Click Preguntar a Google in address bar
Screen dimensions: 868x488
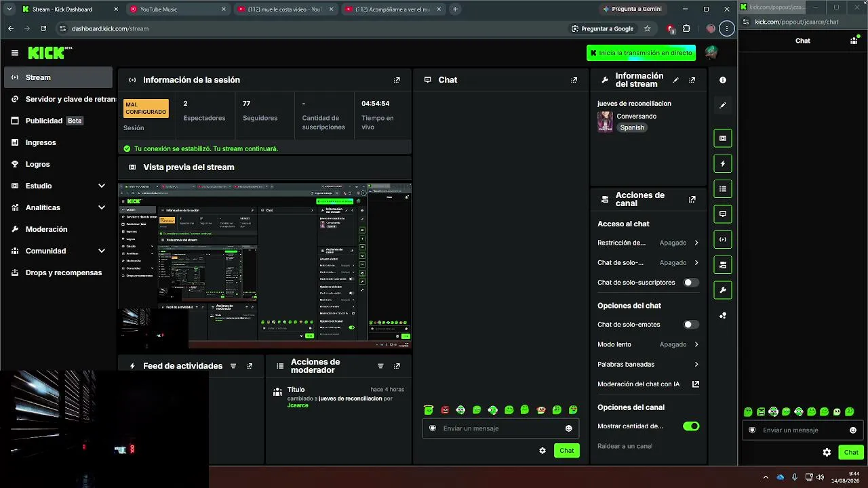tap(602, 28)
